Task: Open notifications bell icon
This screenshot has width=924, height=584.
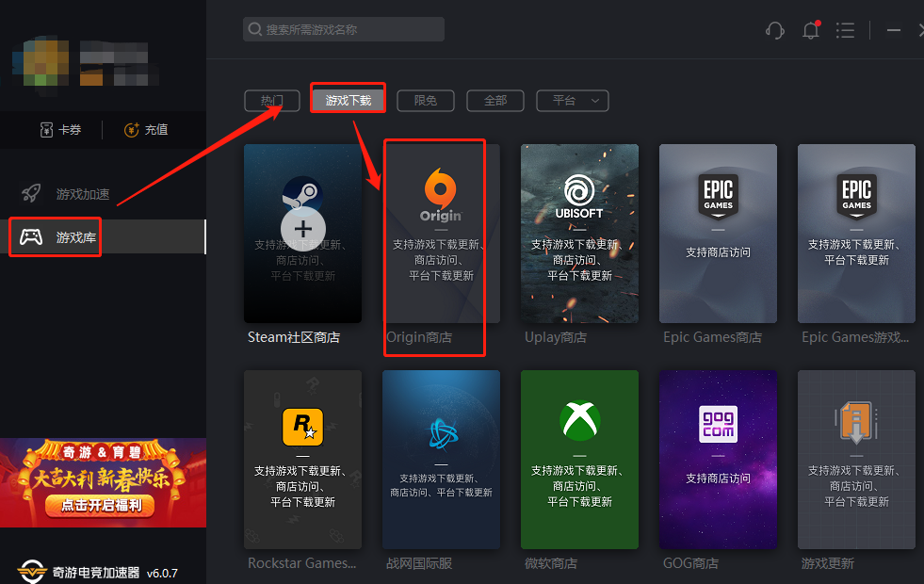Action: click(812, 30)
